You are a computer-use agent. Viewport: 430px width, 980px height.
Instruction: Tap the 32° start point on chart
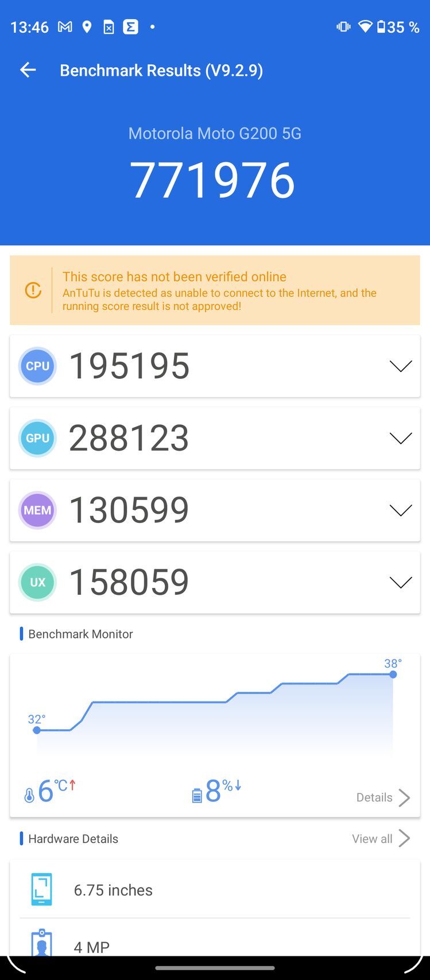pos(37,730)
